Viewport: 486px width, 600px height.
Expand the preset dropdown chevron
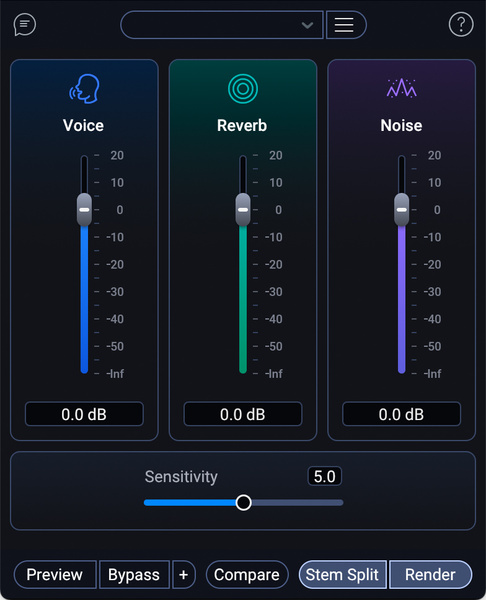[x=307, y=25]
